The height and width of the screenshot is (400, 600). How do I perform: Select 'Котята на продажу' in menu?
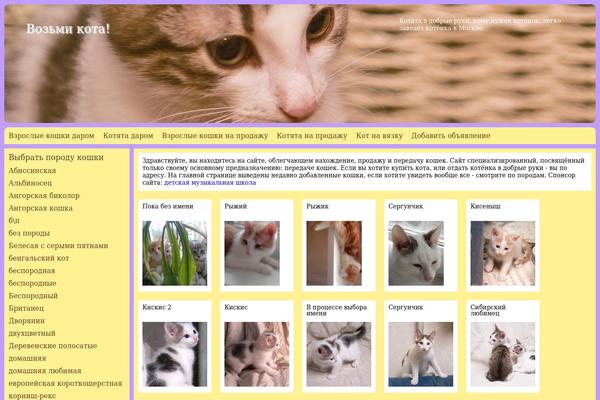312,136
